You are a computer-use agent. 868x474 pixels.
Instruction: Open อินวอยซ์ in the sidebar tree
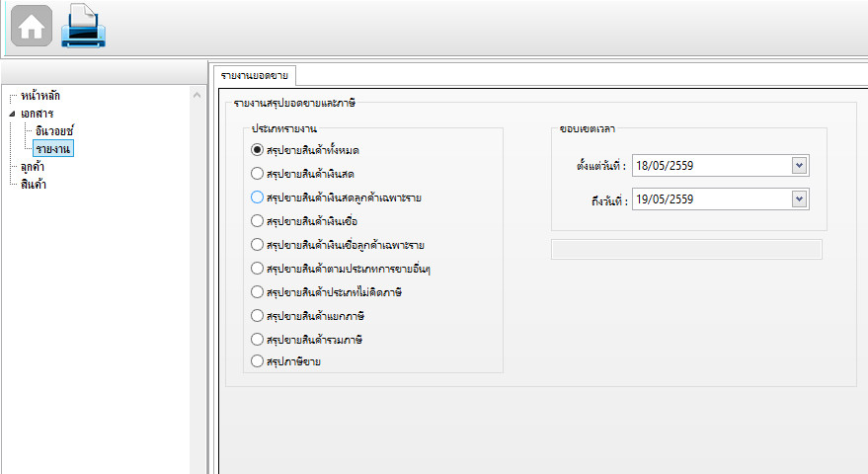pyautogui.click(x=53, y=131)
